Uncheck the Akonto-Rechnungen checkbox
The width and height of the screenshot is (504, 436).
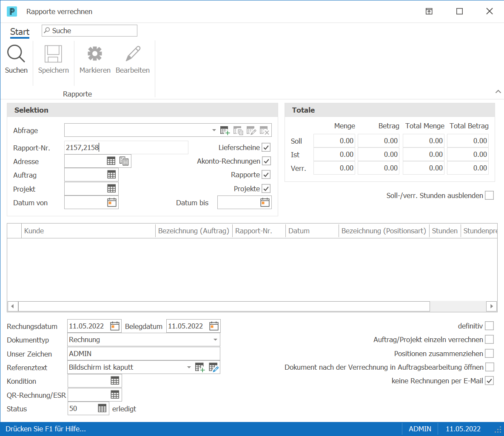267,161
